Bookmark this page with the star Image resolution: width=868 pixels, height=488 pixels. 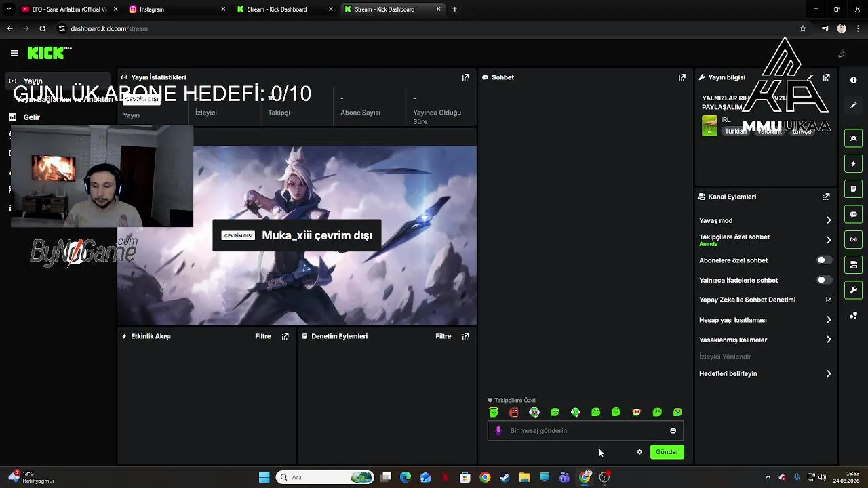coord(803,28)
